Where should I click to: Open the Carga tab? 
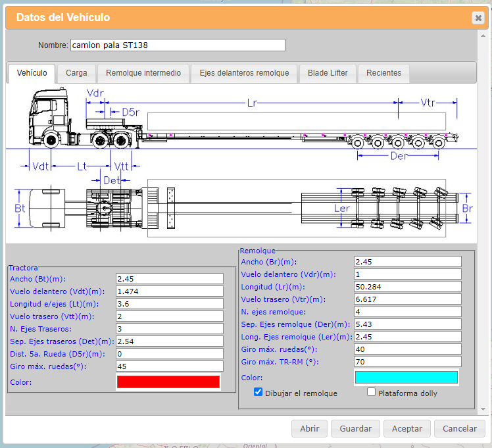[x=76, y=73]
